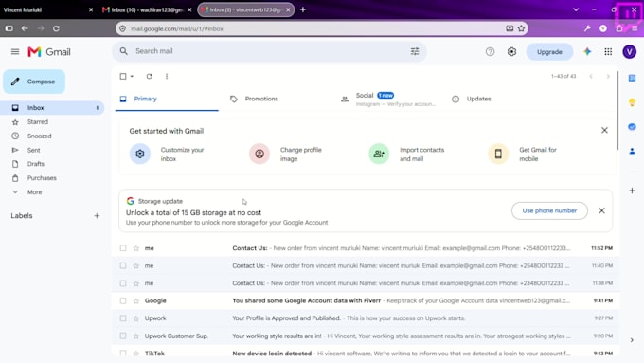
Task: Open the Inbox folder
Action: (52, 108)
